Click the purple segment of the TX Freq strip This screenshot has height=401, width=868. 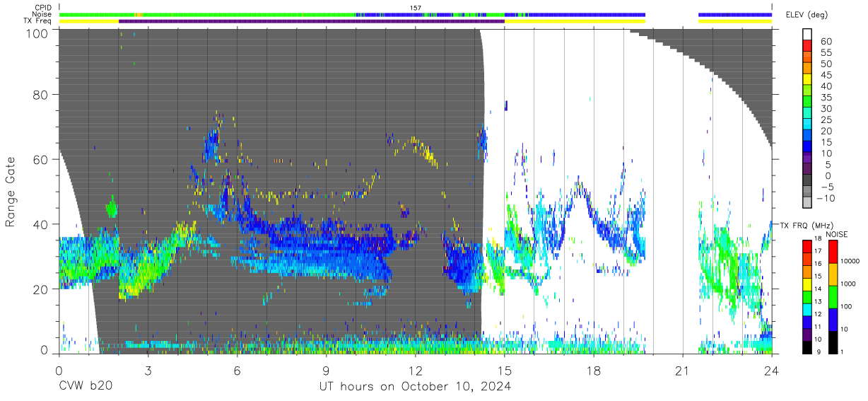[312, 21]
